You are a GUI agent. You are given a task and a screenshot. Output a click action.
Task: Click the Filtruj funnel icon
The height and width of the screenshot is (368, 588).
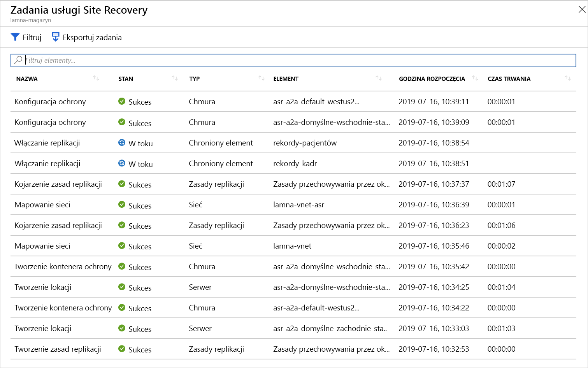click(15, 37)
